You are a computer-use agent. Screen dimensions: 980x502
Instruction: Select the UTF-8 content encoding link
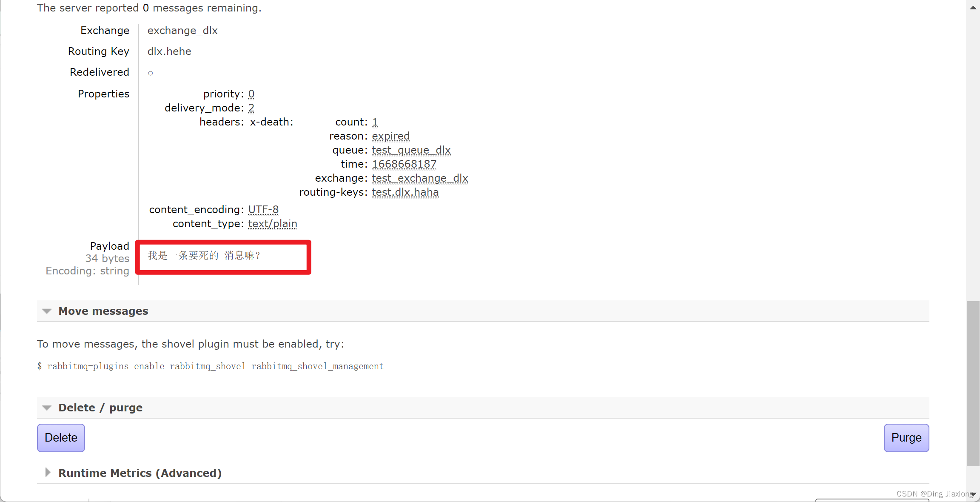tap(263, 209)
